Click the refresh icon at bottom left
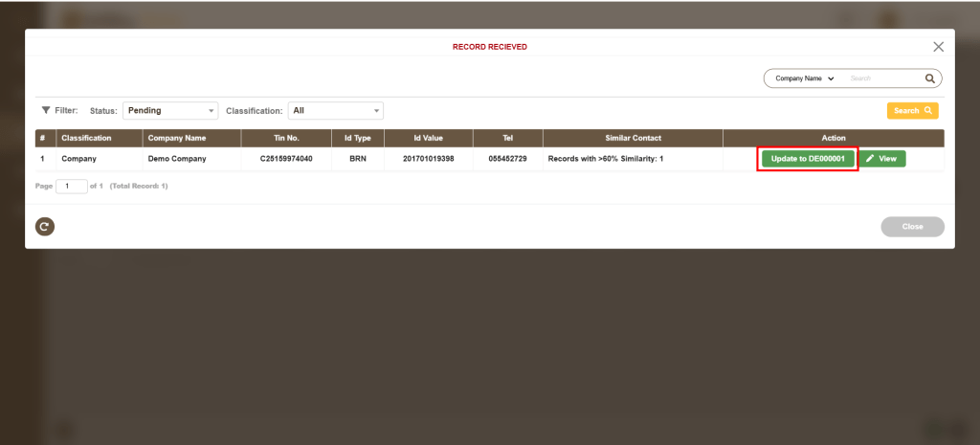Image resolution: width=980 pixels, height=445 pixels. pos(45,226)
